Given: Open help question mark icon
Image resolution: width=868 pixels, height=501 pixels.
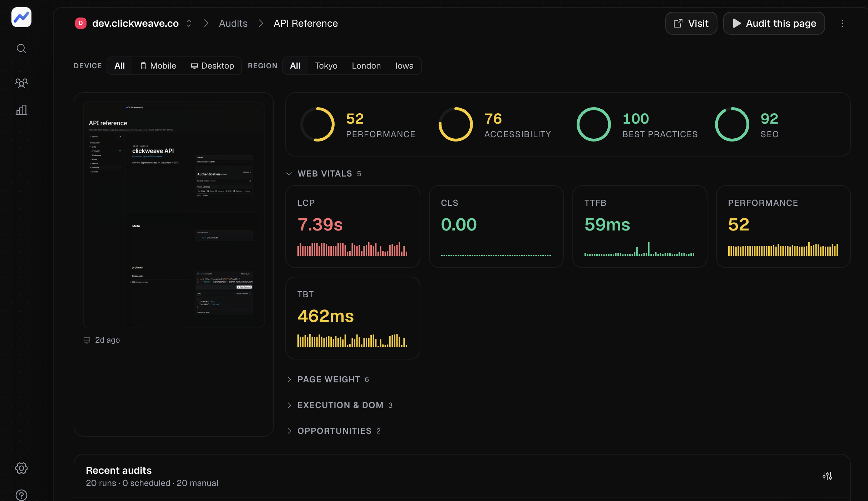Looking at the screenshot, I should click(21, 495).
